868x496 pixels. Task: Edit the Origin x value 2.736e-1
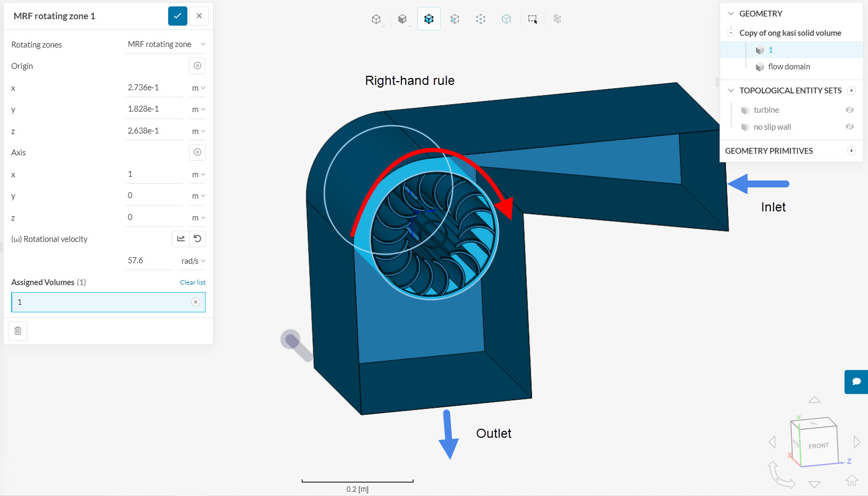point(154,88)
